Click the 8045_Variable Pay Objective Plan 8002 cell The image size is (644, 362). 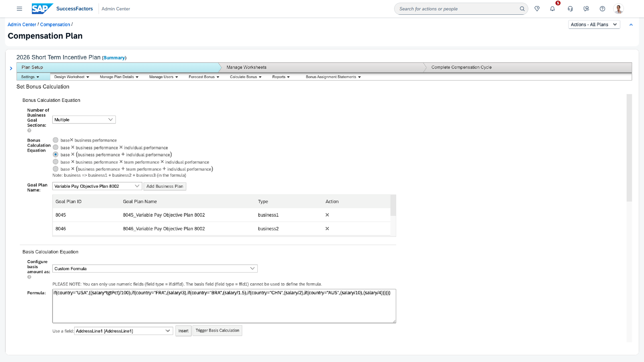pos(164,215)
